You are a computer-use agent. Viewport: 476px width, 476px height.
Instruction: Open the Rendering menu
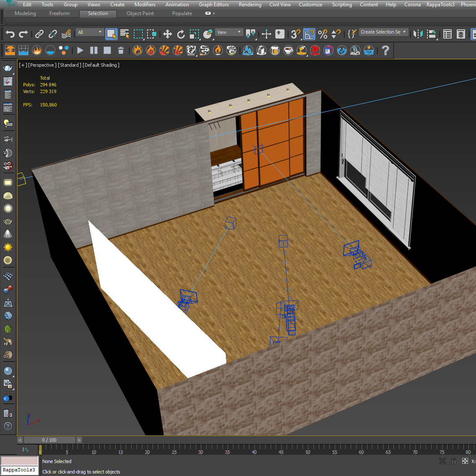pyautogui.click(x=250, y=5)
